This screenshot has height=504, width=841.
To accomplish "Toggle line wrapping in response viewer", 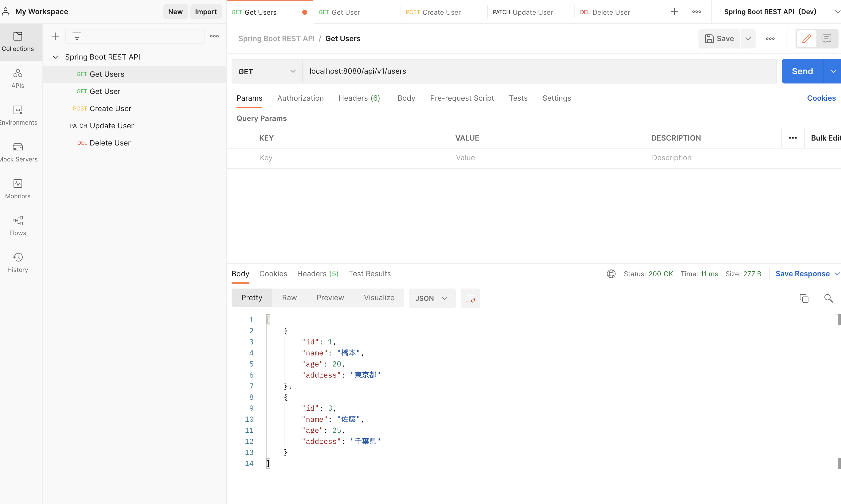I will (x=470, y=298).
